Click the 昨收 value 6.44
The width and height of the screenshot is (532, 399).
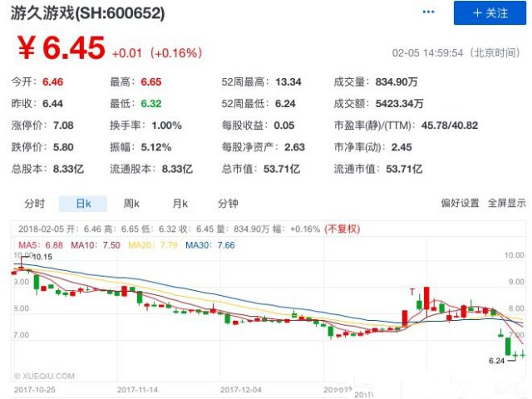point(52,104)
